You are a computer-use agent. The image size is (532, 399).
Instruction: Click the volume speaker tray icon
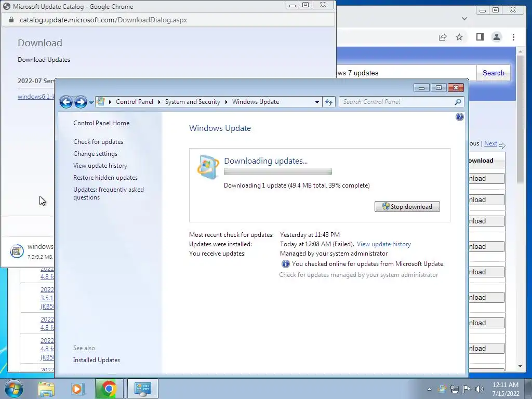click(x=480, y=389)
